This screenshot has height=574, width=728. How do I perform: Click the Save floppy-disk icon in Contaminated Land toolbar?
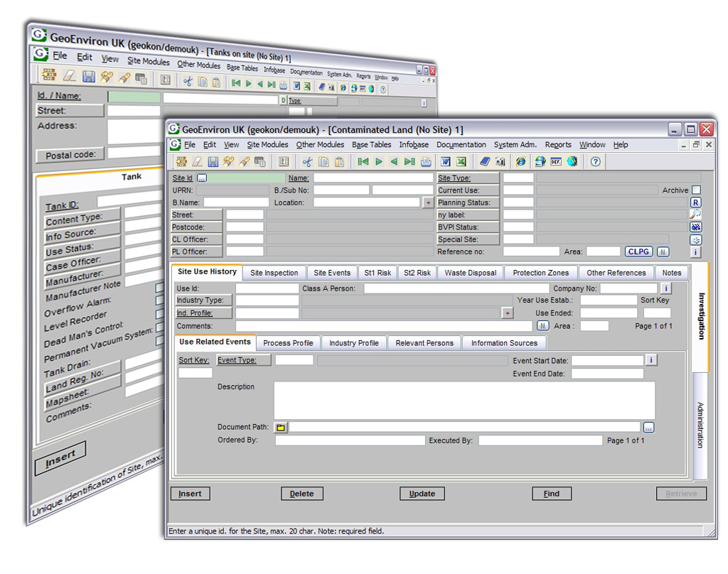coord(213,161)
